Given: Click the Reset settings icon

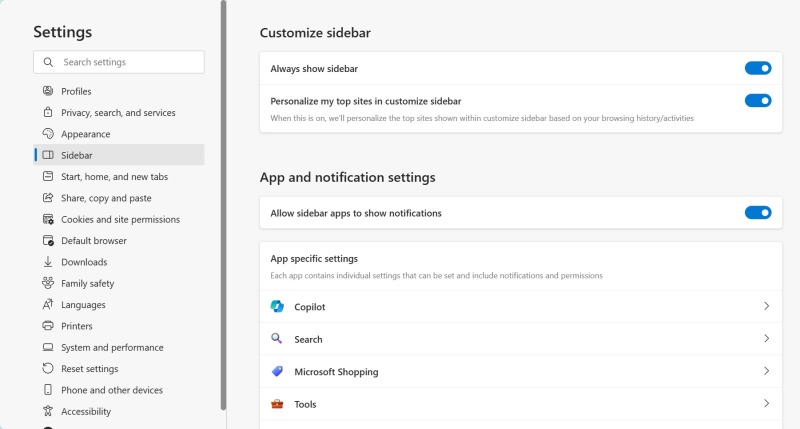Looking at the screenshot, I should (x=48, y=368).
